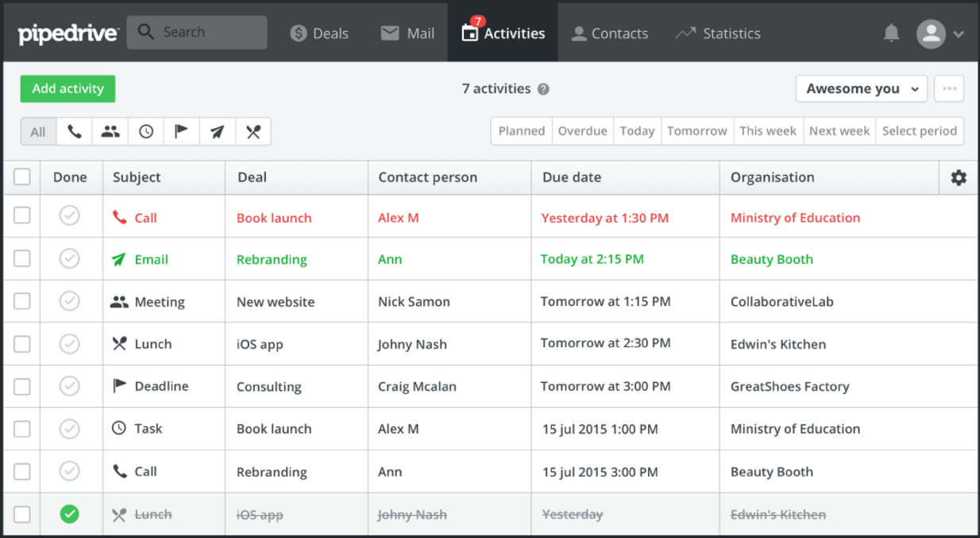The width and height of the screenshot is (980, 538).
Task: Filter activities by phone call icon
Action: 75,132
